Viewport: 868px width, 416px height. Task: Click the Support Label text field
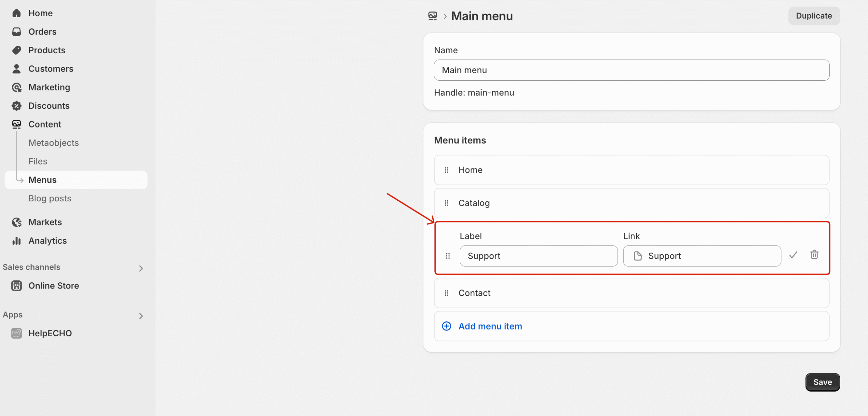pyautogui.click(x=538, y=256)
